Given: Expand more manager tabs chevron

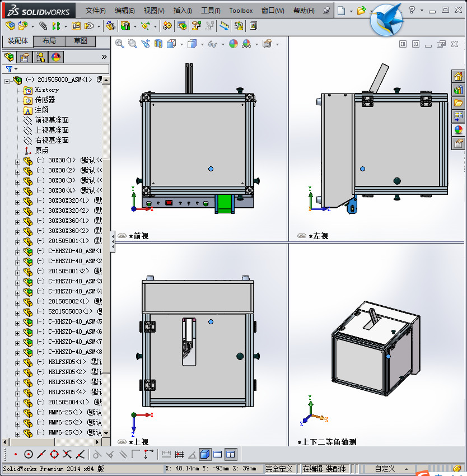Looking at the screenshot, I should [104, 57].
